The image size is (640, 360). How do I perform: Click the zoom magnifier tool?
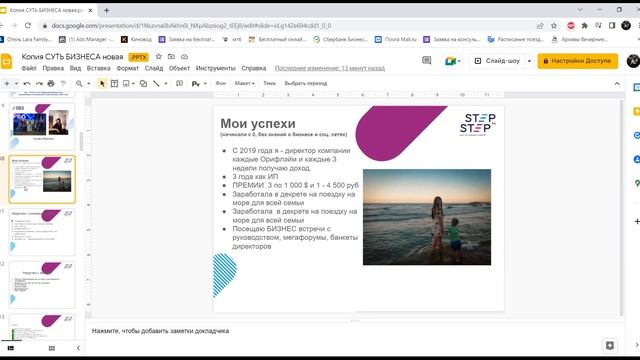coord(79,83)
